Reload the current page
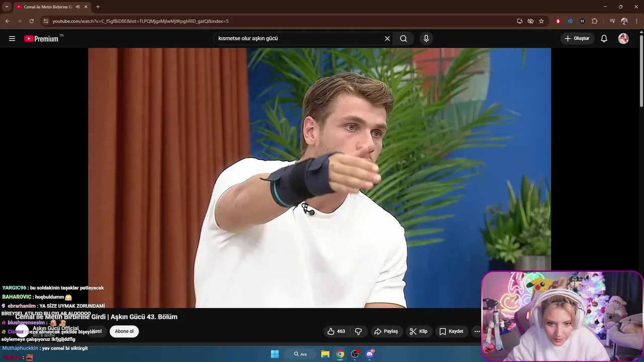Viewport: 644px width, 362px height. [x=31, y=21]
